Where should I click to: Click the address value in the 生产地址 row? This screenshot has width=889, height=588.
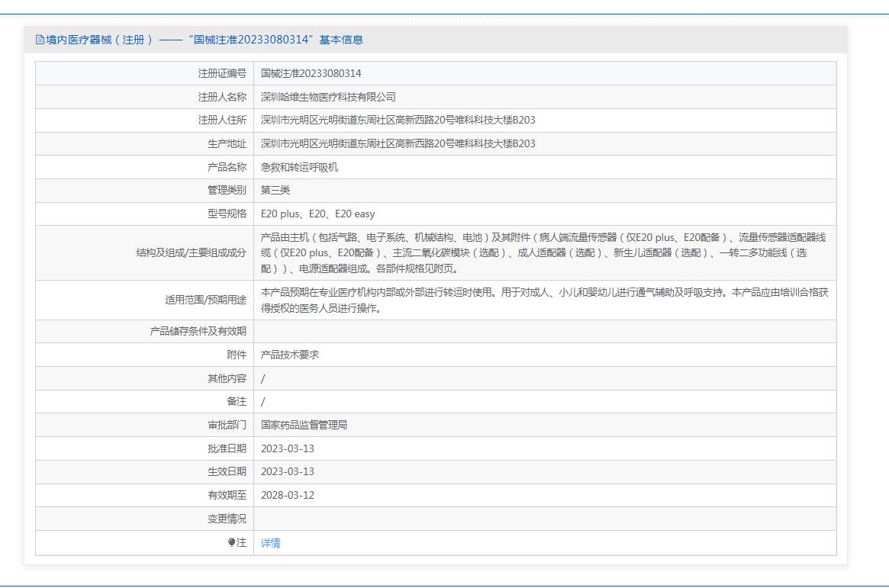click(x=398, y=143)
